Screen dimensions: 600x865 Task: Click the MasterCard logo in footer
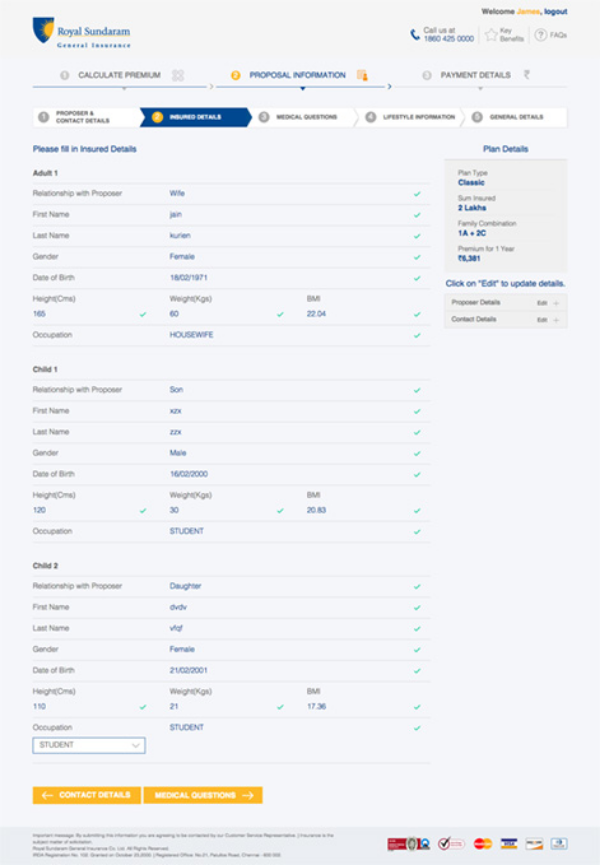483,843
